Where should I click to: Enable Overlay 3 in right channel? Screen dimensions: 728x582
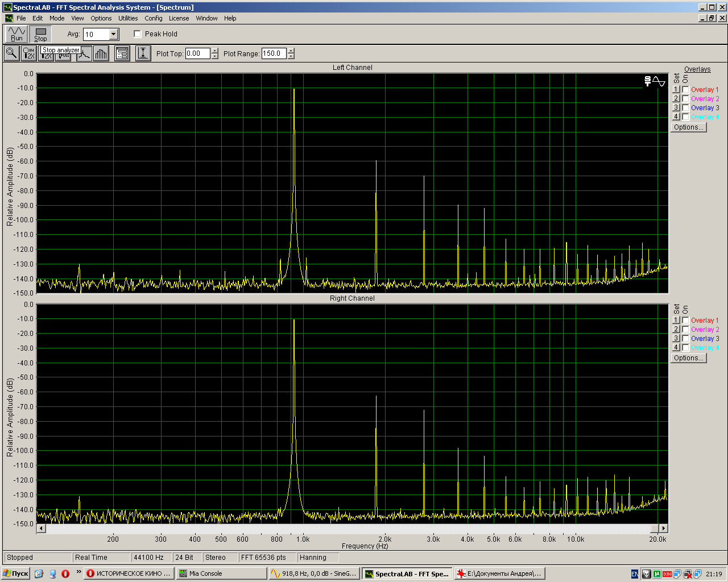pos(686,339)
